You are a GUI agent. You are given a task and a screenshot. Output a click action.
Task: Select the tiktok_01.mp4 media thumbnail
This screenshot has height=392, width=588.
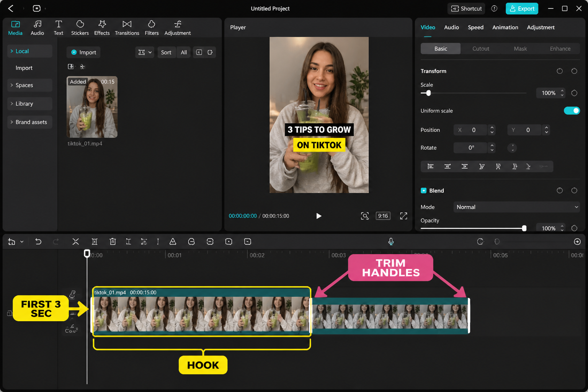tap(92, 107)
